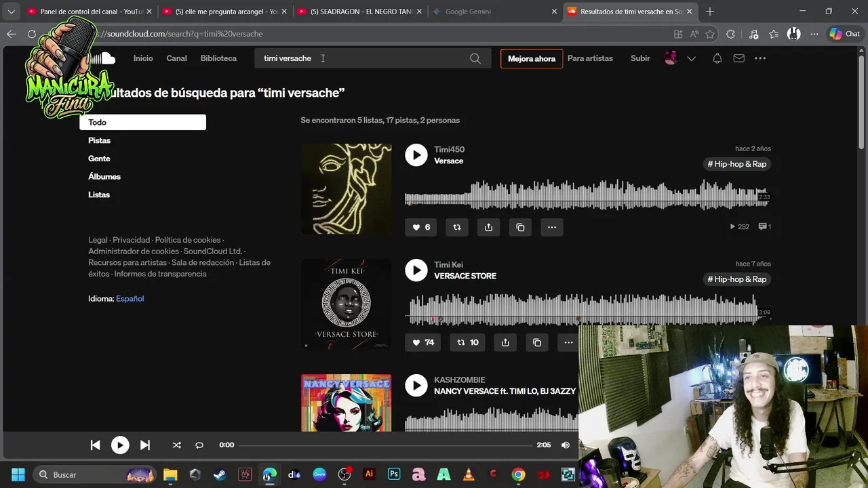Open the Política de cookies link

point(188,240)
